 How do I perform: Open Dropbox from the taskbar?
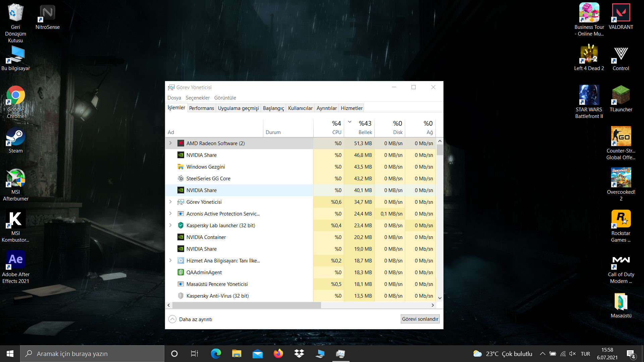tap(299, 354)
